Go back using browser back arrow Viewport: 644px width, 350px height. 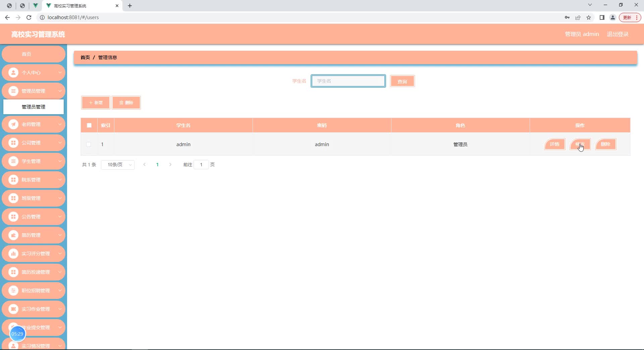click(7, 17)
